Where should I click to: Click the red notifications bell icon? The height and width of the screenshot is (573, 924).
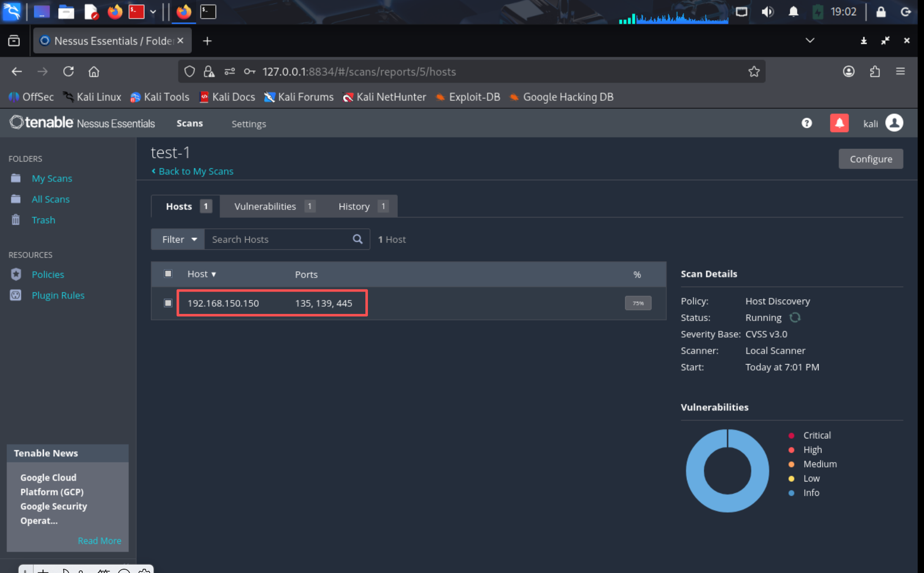tap(839, 123)
